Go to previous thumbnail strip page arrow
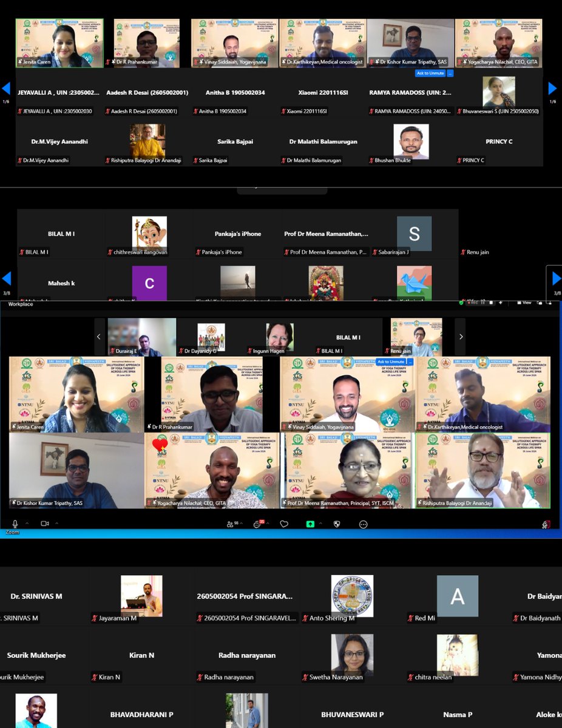 [100, 337]
